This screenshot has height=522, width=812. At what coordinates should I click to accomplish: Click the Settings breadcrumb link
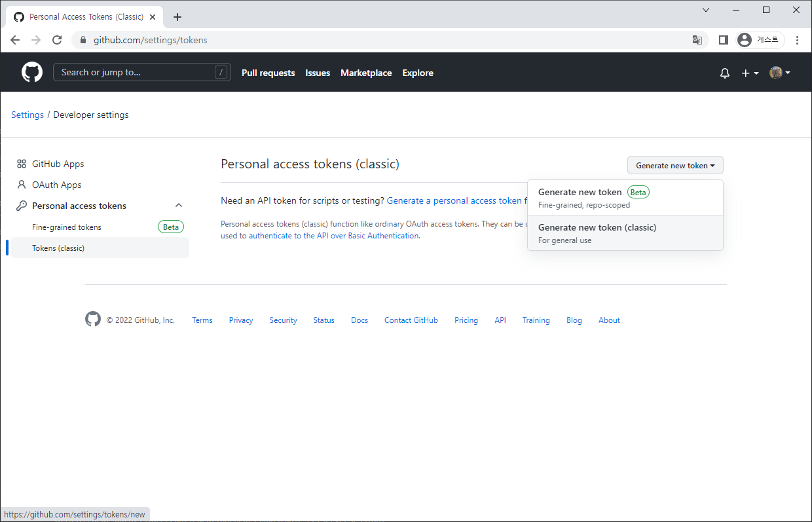[x=28, y=115]
